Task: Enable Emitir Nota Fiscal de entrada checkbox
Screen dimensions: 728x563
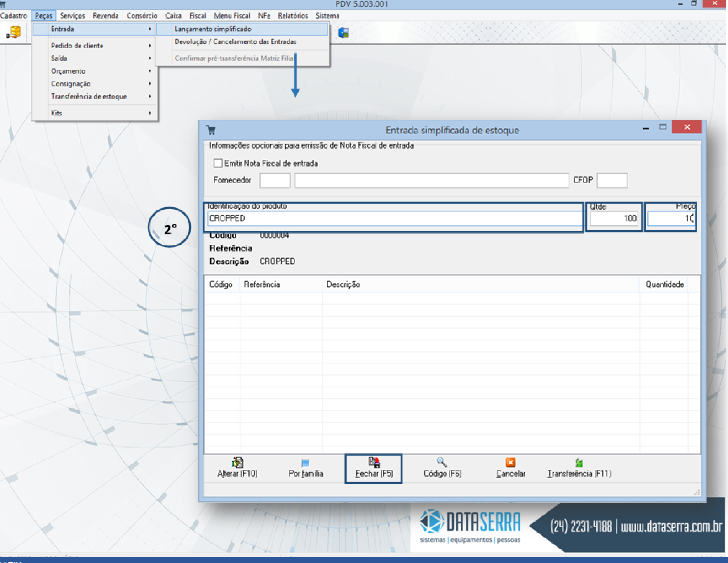Action: pos(218,163)
